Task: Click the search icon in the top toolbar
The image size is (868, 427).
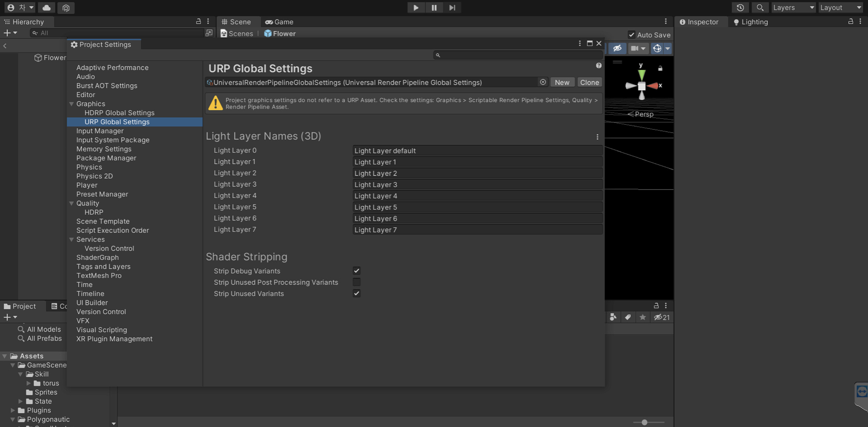Action: 760,7
